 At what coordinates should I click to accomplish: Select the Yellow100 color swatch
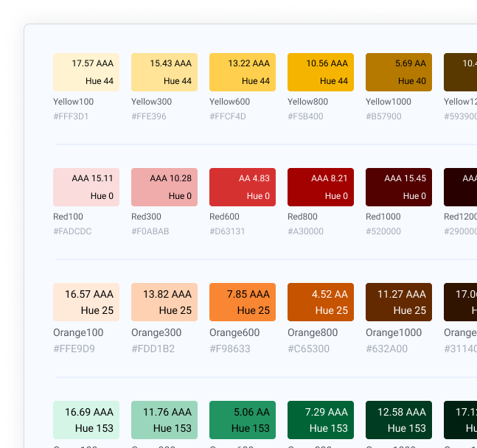point(86,72)
